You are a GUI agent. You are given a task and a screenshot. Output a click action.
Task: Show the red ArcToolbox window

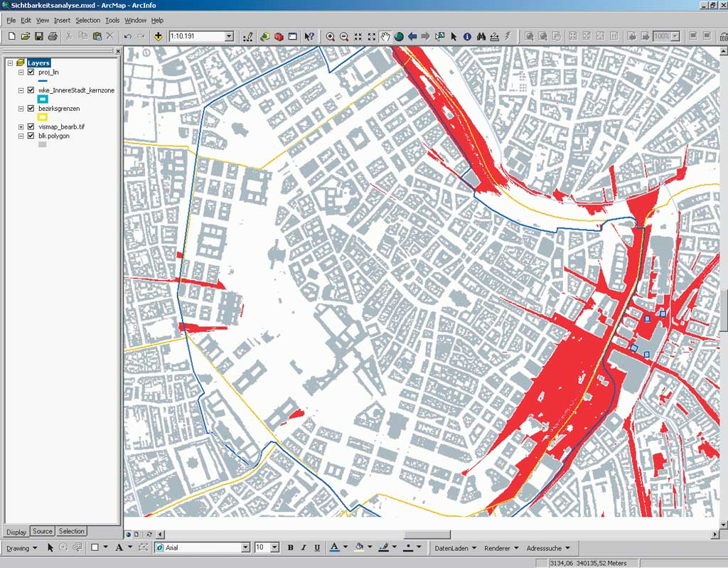click(279, 36)
